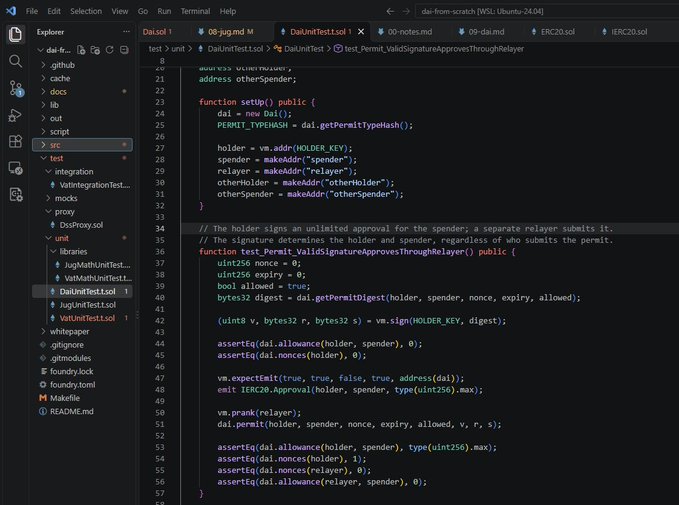Open foundry.toml file
Screen dimensions: 679x505
[82, 385]
